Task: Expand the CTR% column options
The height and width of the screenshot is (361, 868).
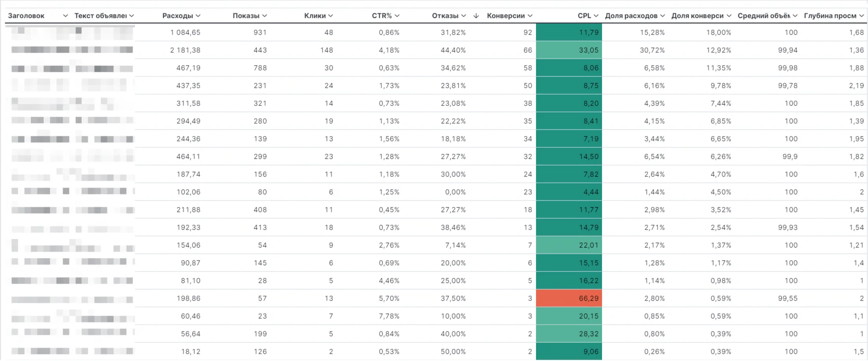Action: 397,16
